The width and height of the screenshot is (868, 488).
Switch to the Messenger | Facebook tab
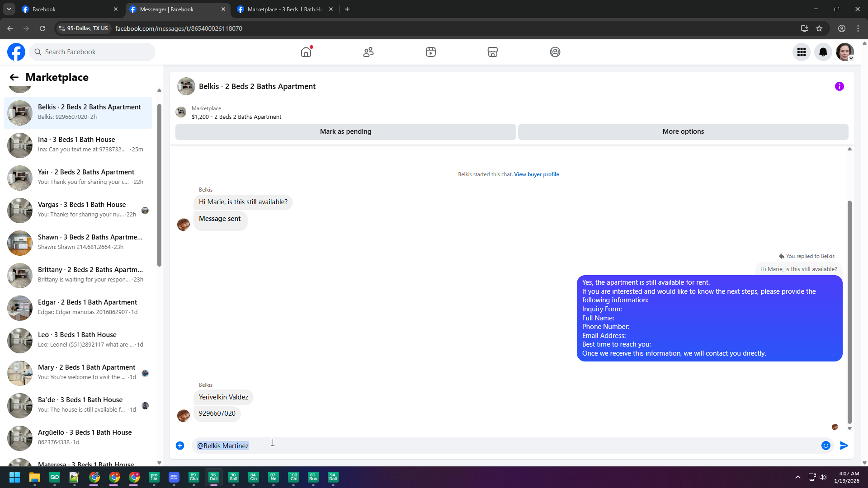178,9
